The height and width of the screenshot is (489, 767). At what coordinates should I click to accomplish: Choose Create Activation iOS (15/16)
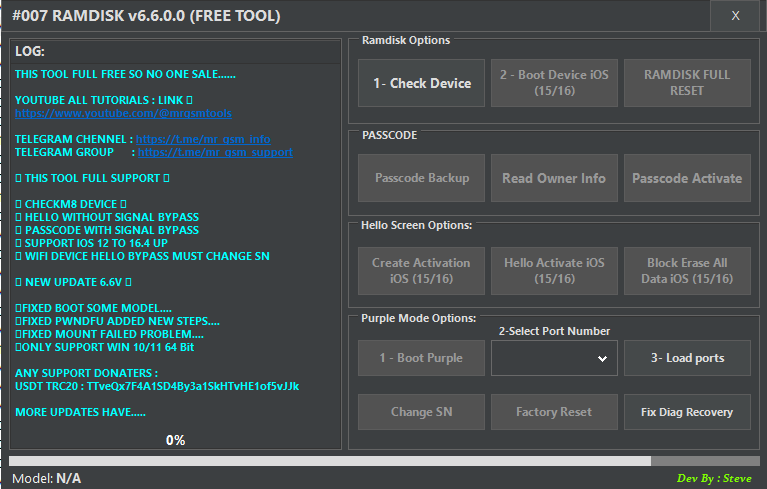(x=421, y=271)
